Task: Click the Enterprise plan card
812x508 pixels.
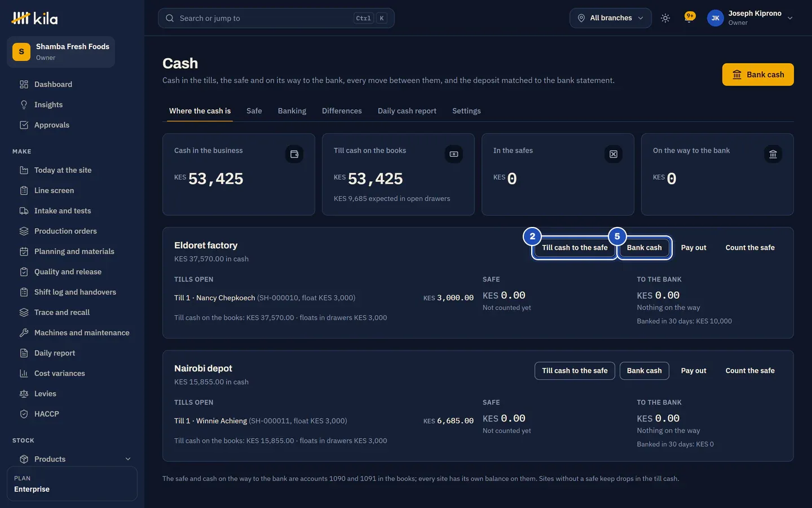Action: coord(72,484)
